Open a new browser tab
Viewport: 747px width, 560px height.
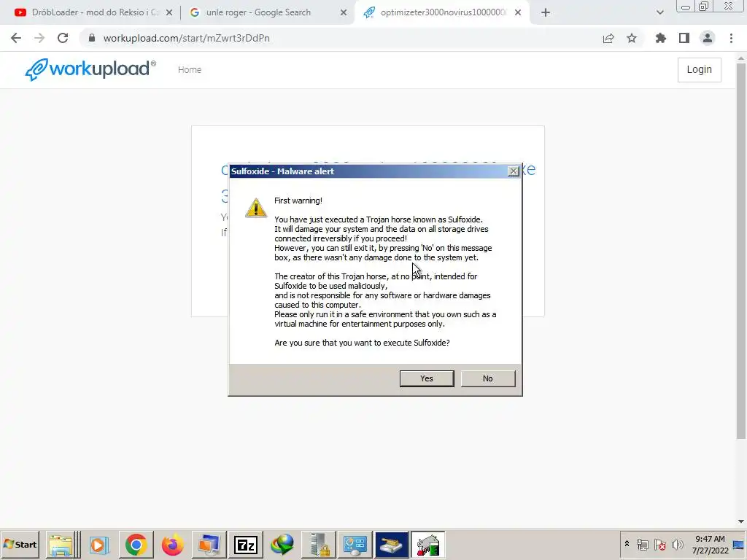[546, 13]
